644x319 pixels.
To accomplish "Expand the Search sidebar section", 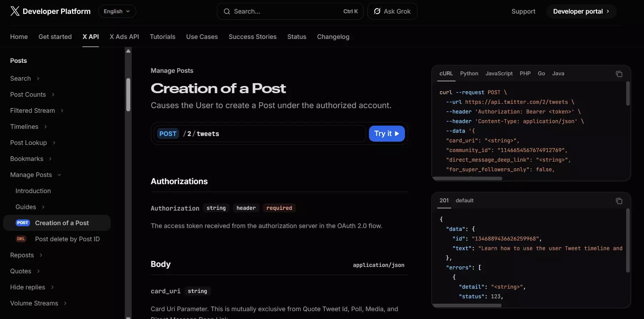I will pos(38,79).
